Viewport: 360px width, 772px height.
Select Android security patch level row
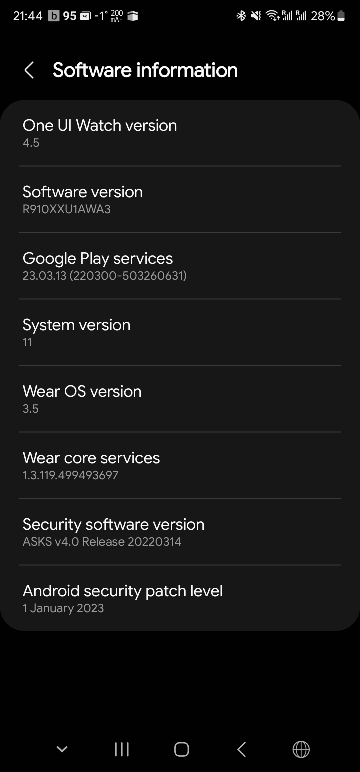point(180,598)
